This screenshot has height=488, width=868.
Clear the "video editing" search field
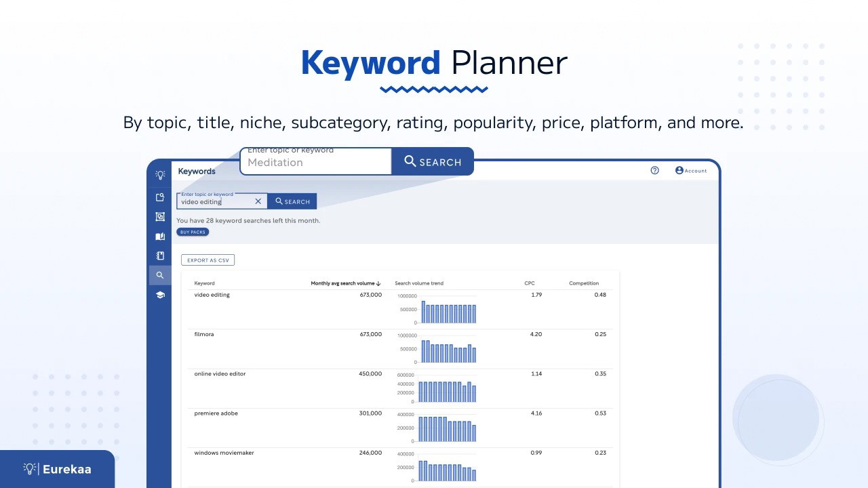pyautogui.click(x=258, y=201)
